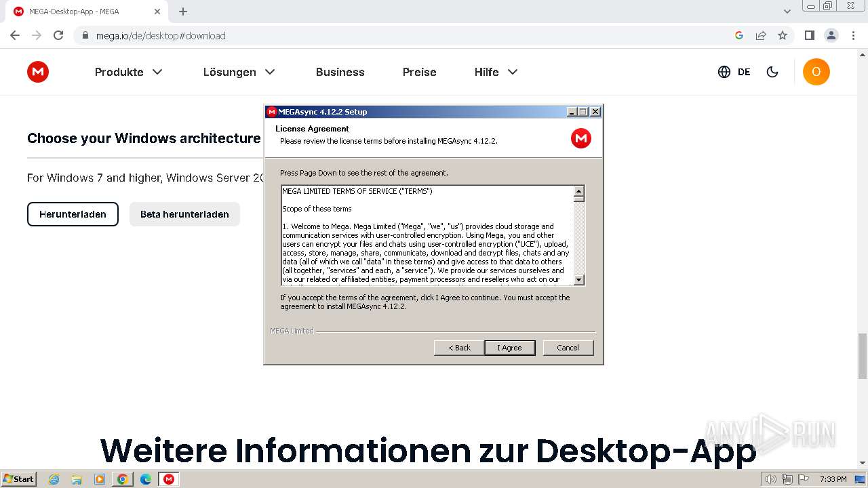Switch to Chrome in the taskbar
The width and height of the screenshot is (868, 488).
pos(122,479)
